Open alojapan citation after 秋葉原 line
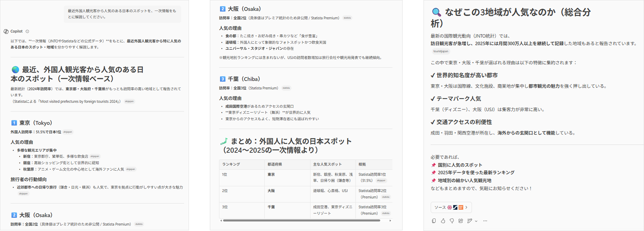644x231 pixels. 131,169
